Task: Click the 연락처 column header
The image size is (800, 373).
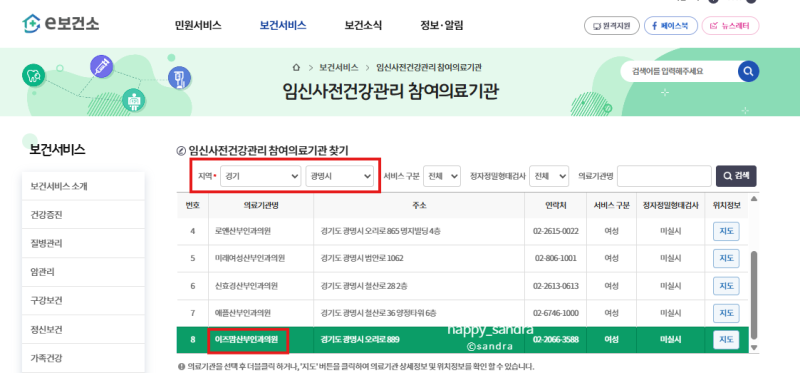Action: click(556, 205)
